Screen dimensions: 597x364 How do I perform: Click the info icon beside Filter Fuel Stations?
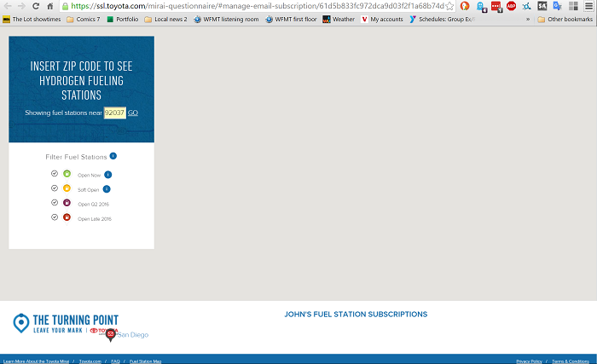[113, 156]
